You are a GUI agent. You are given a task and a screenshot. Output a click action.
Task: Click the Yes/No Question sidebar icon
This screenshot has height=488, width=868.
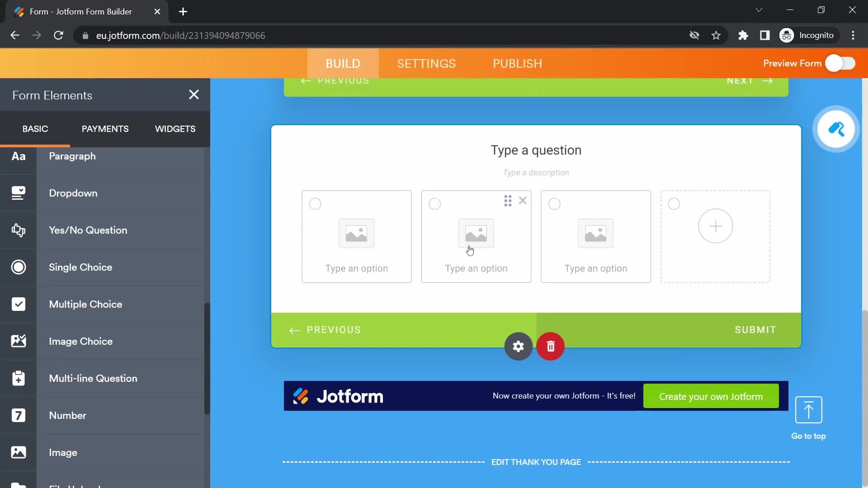coord(18,230)
